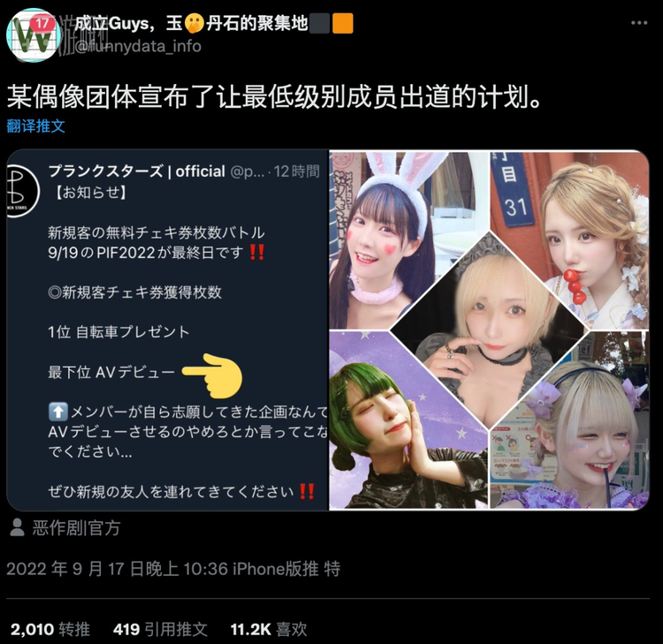View the 11.2K 喜欢 likes list

coord(269,629)
